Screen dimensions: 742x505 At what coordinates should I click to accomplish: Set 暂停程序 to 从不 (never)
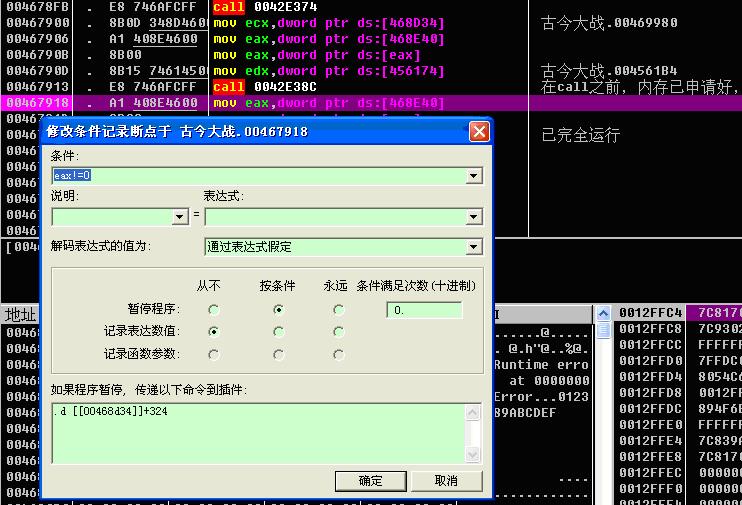[214, 310]
